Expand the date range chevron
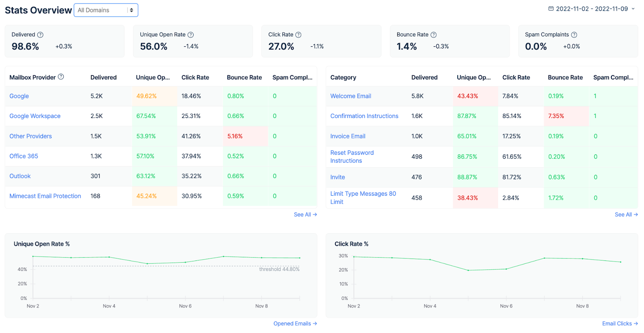Viewport: 644px width, 333px height. click(x=633, y=9)
